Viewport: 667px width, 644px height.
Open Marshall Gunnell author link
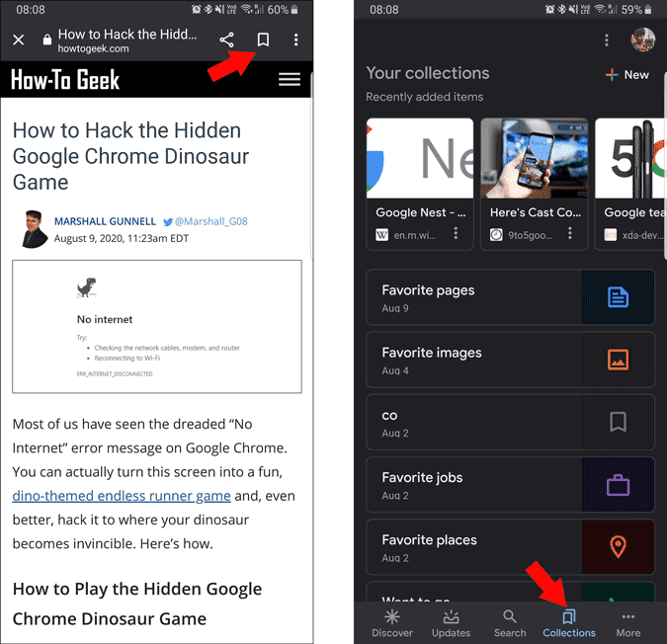105,221
